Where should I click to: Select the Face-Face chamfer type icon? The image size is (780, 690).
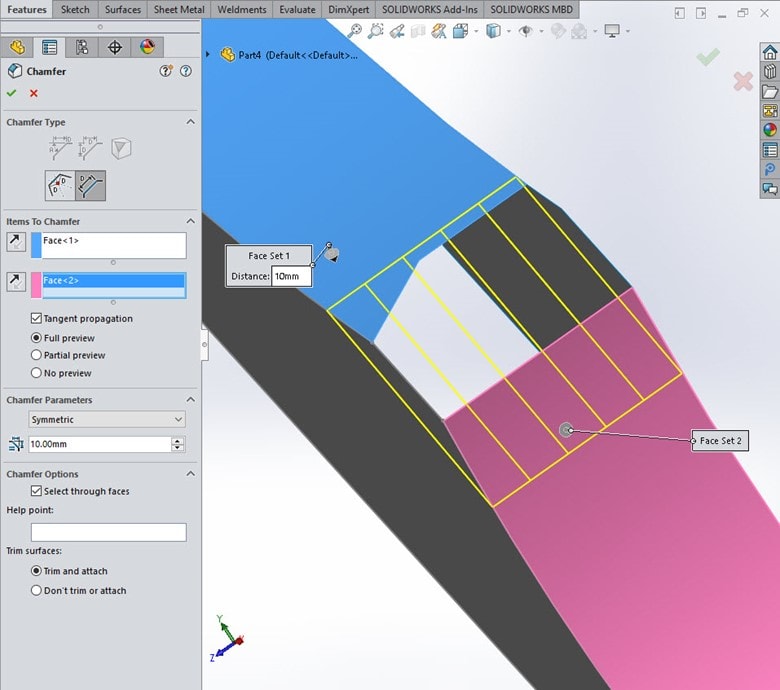coord(90,185)
